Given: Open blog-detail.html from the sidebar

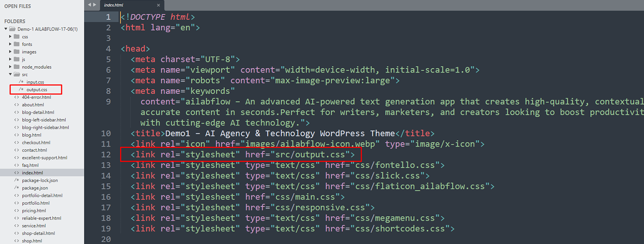Looking at the screenshot, I should (x=38, y=112).
